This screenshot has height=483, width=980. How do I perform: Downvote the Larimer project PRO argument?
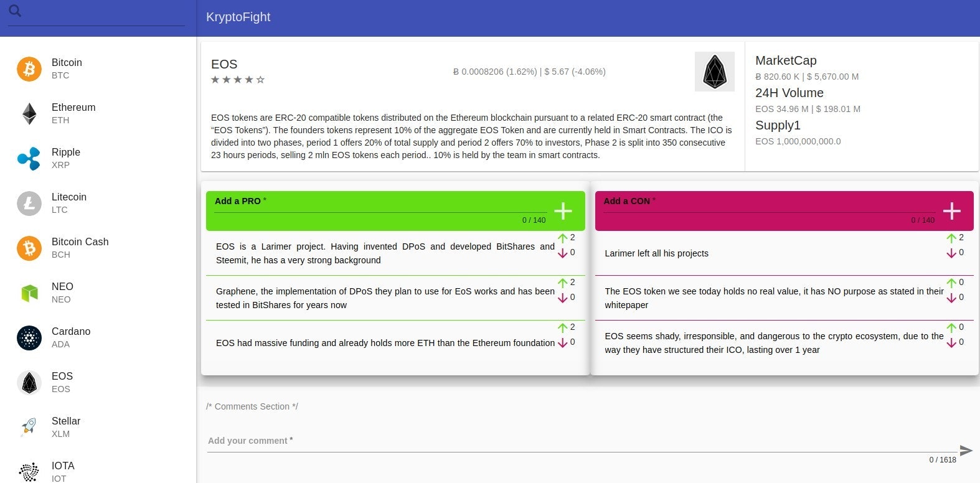[563, 253]
